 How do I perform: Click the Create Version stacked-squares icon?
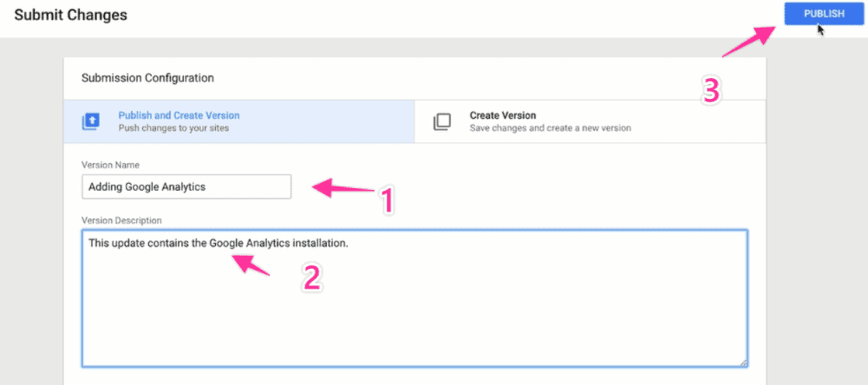point(441,122)
